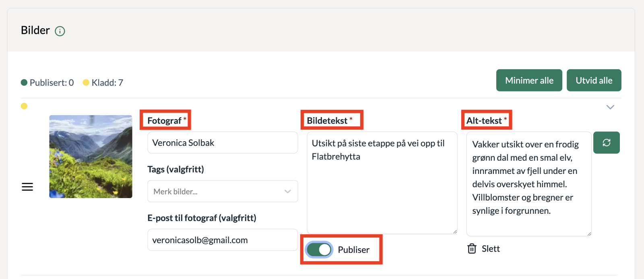Screen dimensions: 644x279
Task: Click the Fotograf name input field
Action: [223, 143]
